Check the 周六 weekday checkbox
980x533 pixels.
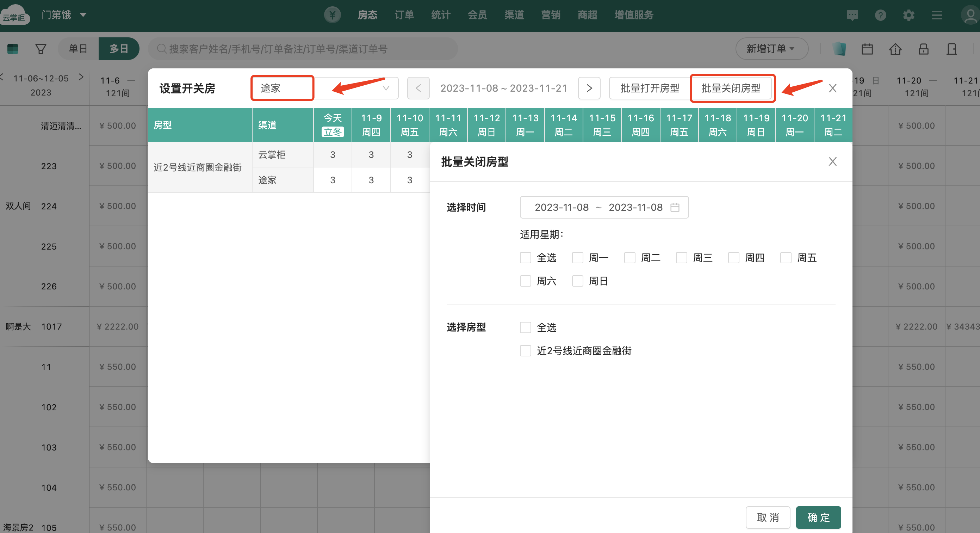click(x=525, y=281)
